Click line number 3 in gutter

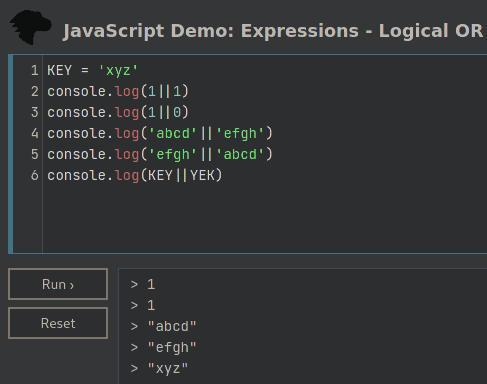tap(35, 112)
